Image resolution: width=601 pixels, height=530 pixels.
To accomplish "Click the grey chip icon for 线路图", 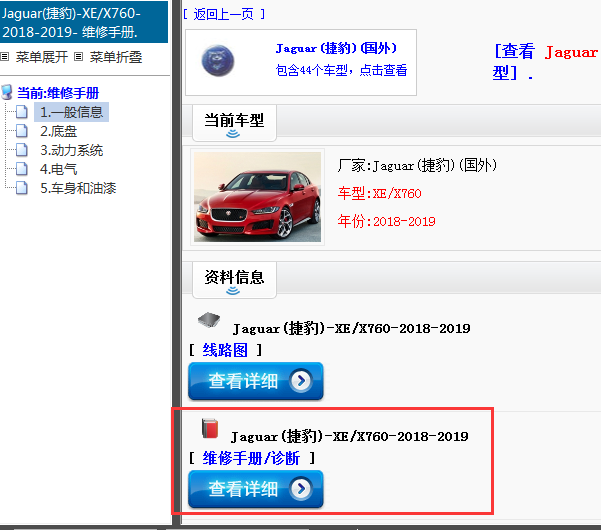I will [209, 320].
